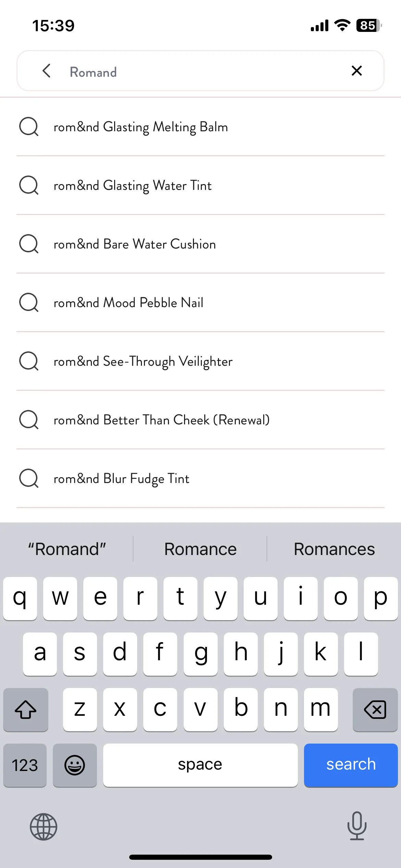Switch to 123 numeric keyboard
Image resolution: width=401 pixels, height=868 pixels.
tap(25, 765)
